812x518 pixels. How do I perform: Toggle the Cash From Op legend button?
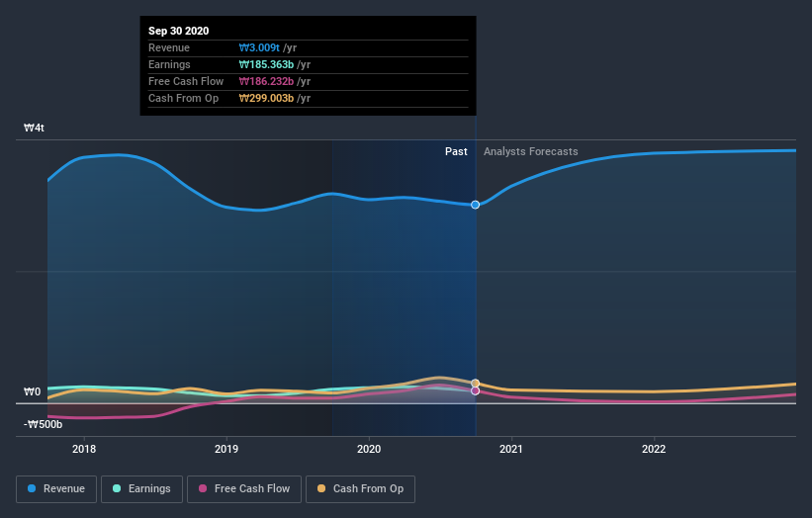coord(360,489)
